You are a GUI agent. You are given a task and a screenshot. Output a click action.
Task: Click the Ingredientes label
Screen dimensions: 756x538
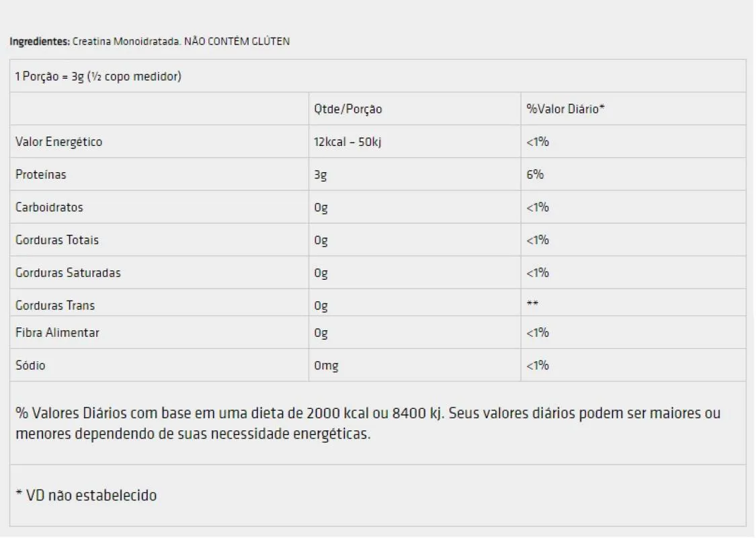[x=40, y=42]
